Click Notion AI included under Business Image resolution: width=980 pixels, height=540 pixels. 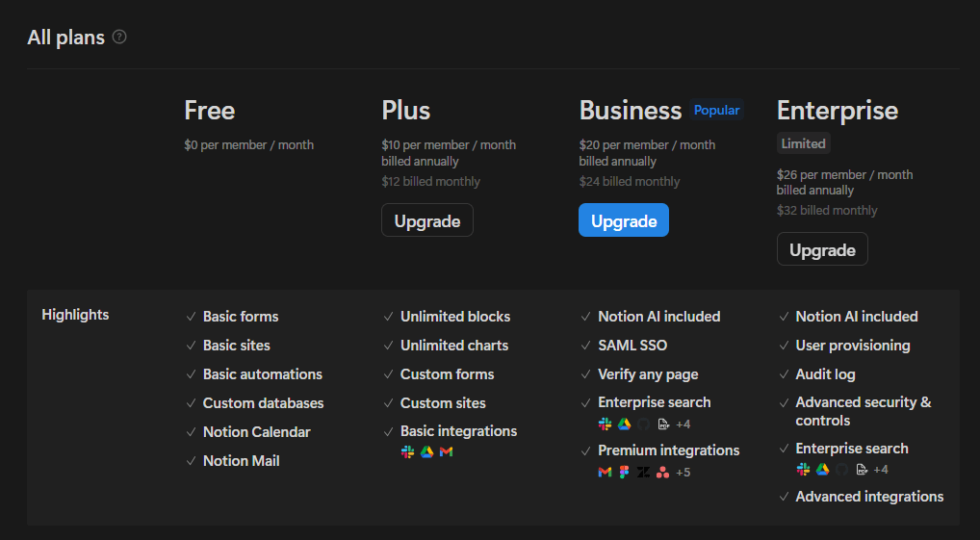658,317
